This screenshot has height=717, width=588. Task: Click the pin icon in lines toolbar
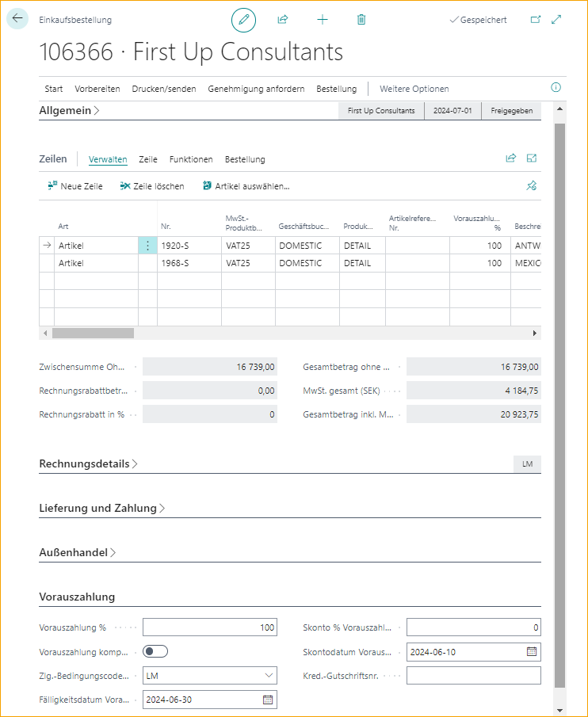point(532,186)
